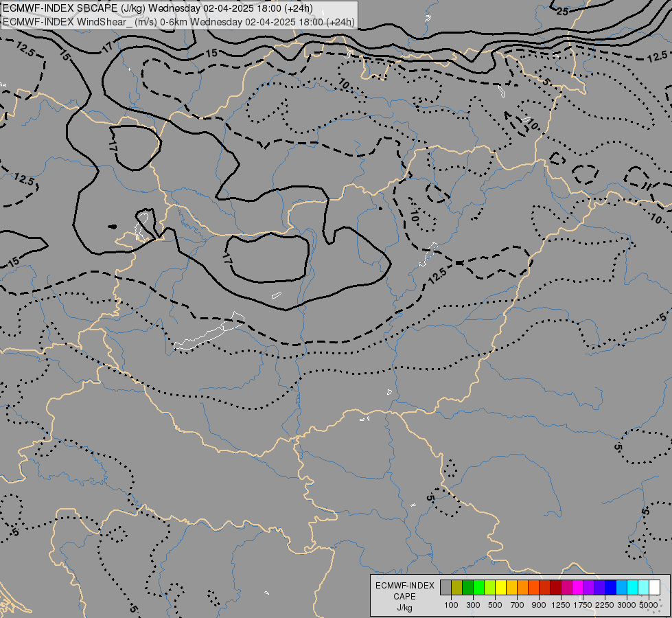Image resolution: width=672 pixels, height=618 pixels.
Task: Click the SBCAPE title line
Action: coord(158,8)
